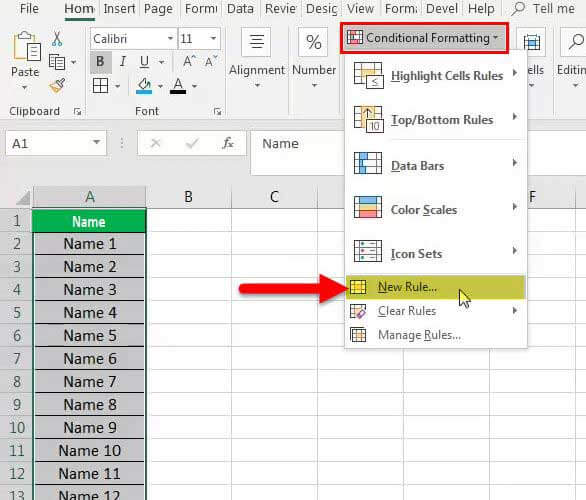Switch to the Data tab

pyautogui.click(x=240, y=9)
